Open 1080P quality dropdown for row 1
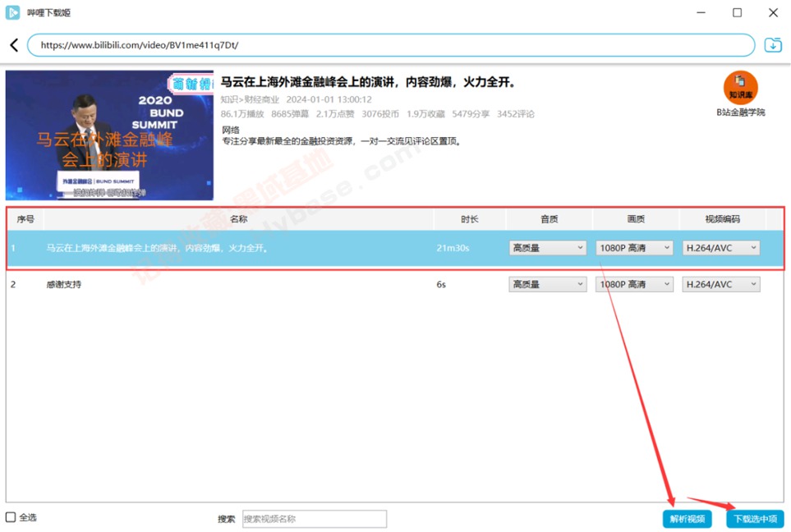 pos(634,248)
